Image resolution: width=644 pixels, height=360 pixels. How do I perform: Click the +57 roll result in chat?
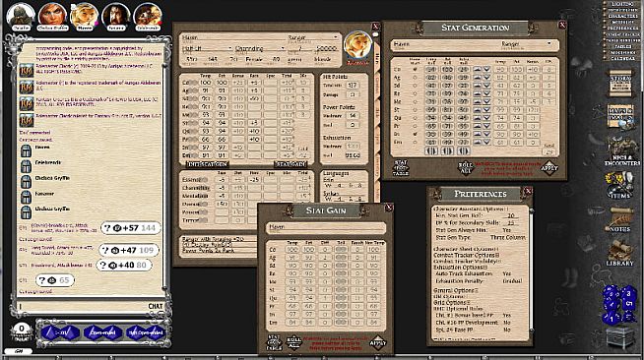point(131,228)
